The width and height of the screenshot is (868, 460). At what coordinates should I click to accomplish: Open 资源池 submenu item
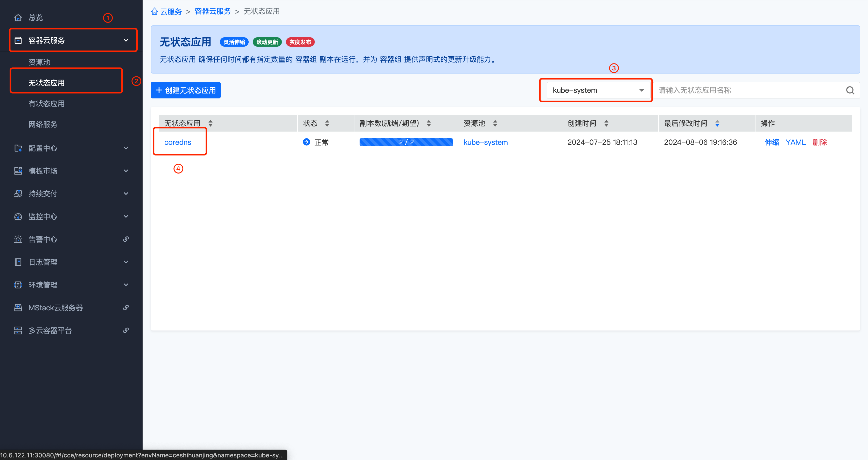[x=39, y=62]
